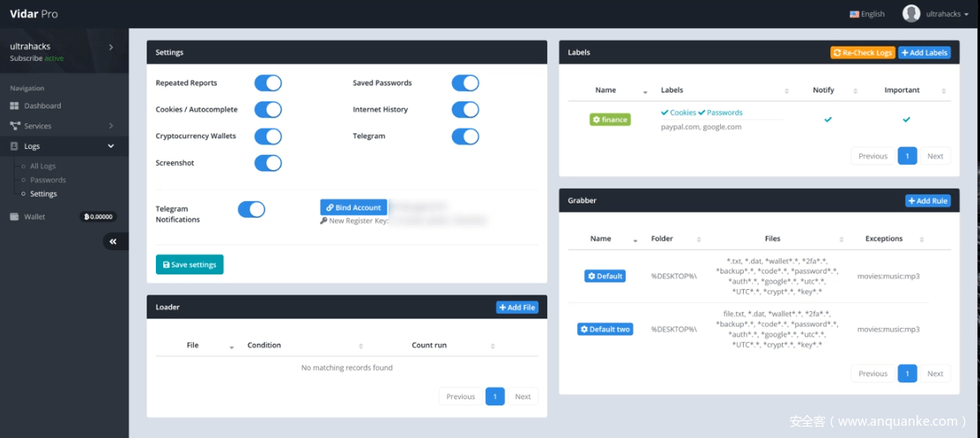This screenshot has height=438, width=980.
Task: Select page 1 in Loader pagination
Action: tap(495, 396)
